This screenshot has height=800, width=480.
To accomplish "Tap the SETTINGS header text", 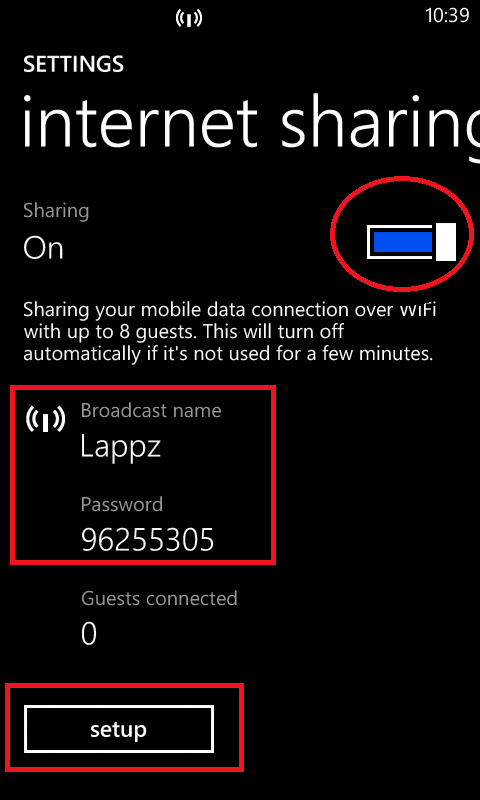I will click(73, 64).
